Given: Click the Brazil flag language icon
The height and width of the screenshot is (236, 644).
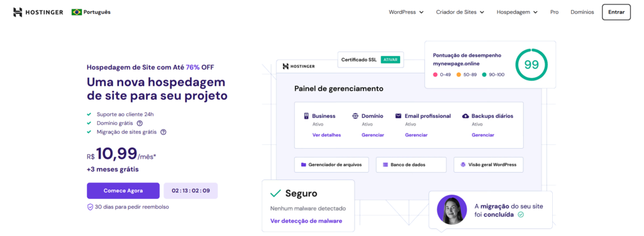Looking at the screenshot, I should (x=76, y=13).
